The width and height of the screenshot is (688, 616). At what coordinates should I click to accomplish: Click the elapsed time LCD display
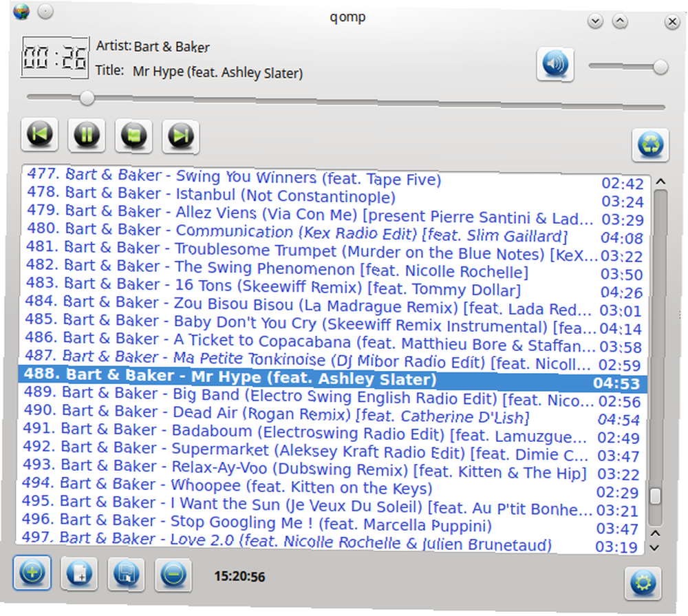[x=55, y=58]
